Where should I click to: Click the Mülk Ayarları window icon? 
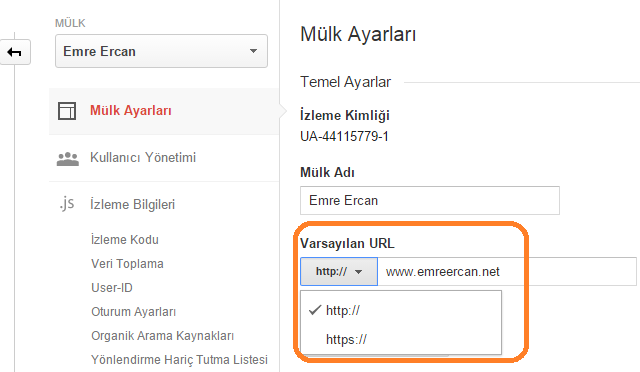[67, 111]
